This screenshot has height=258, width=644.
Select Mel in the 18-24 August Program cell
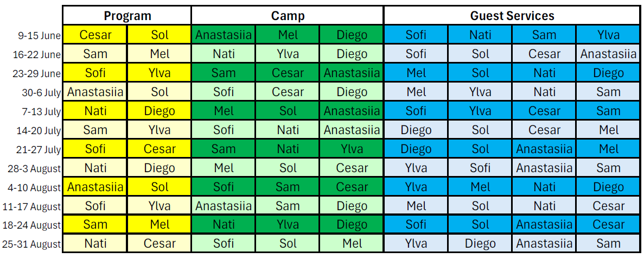[x=159, y=225]
